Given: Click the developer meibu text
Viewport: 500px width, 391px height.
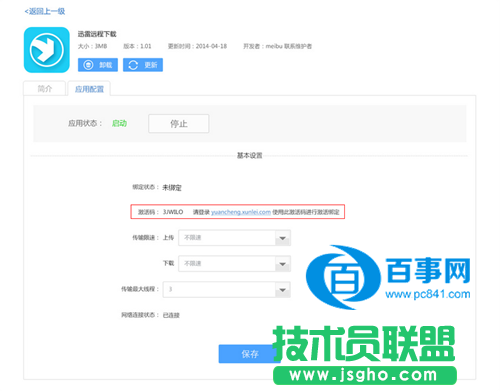Looking at the screenshot, I should coord(274,46).
